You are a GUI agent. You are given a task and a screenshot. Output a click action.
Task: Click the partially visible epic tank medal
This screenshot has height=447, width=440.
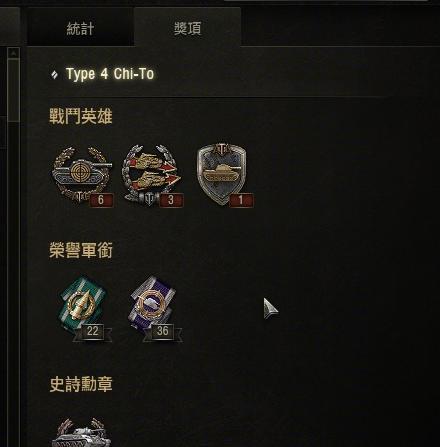tap(82, 433)
